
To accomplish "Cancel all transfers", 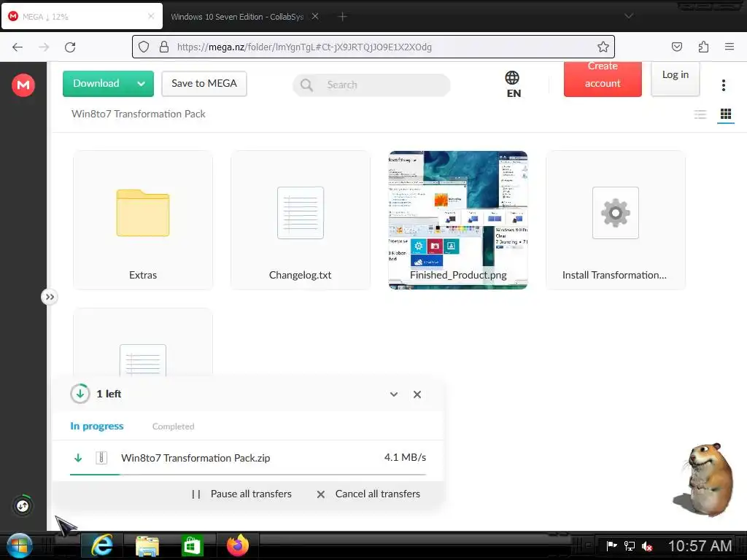I will pos(368,494).
